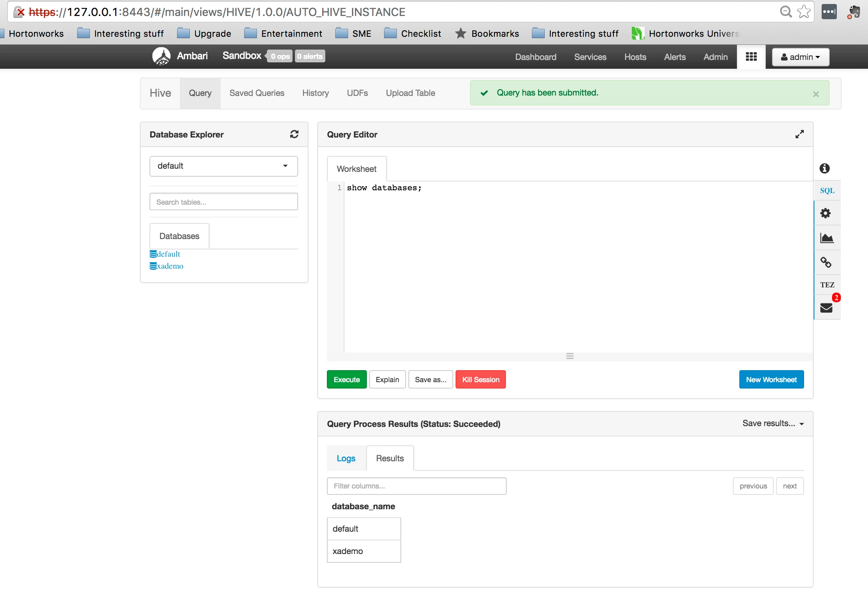This screenshot has width=868, height=602.
Task: Click the Ambari logo
Action: [x=161, y=56]
